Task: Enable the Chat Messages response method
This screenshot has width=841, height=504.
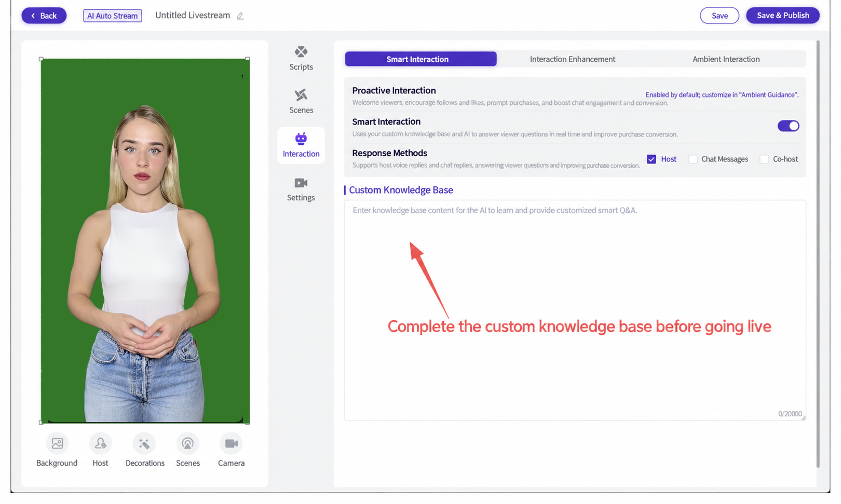Action: [x=693, y=159]
